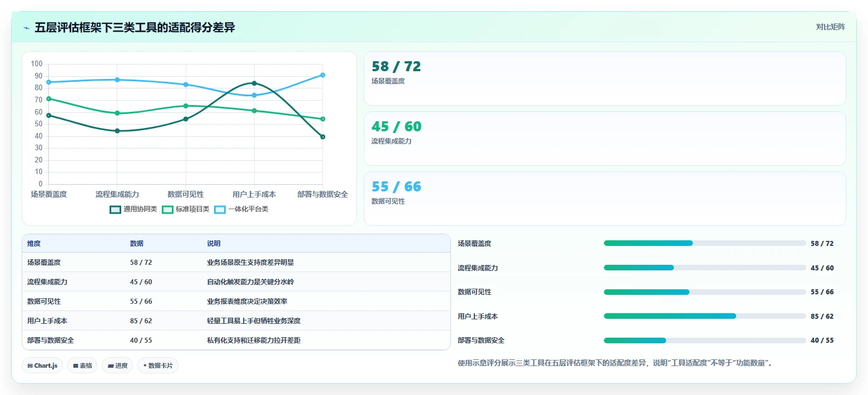This screenshot has height=395, width=868.
Task: Click the 一体化平台类 point at 流程集成能力
Action: (117, 80)
